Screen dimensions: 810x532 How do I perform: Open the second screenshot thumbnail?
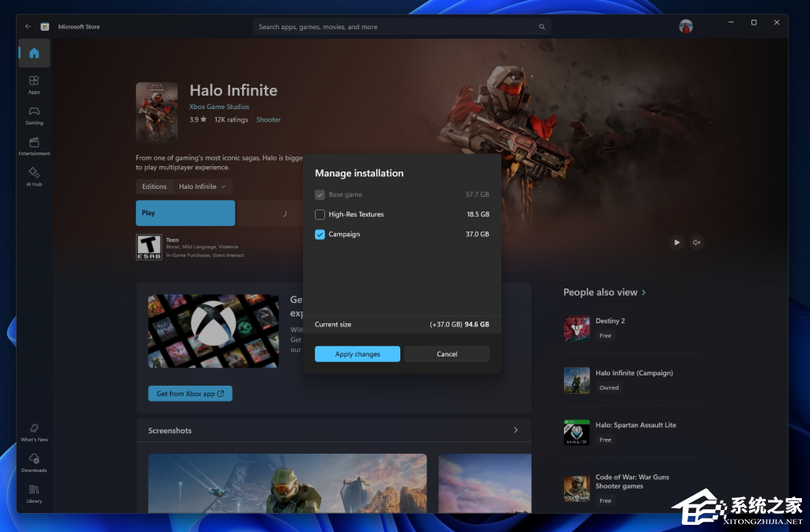[x=485, y=484]
